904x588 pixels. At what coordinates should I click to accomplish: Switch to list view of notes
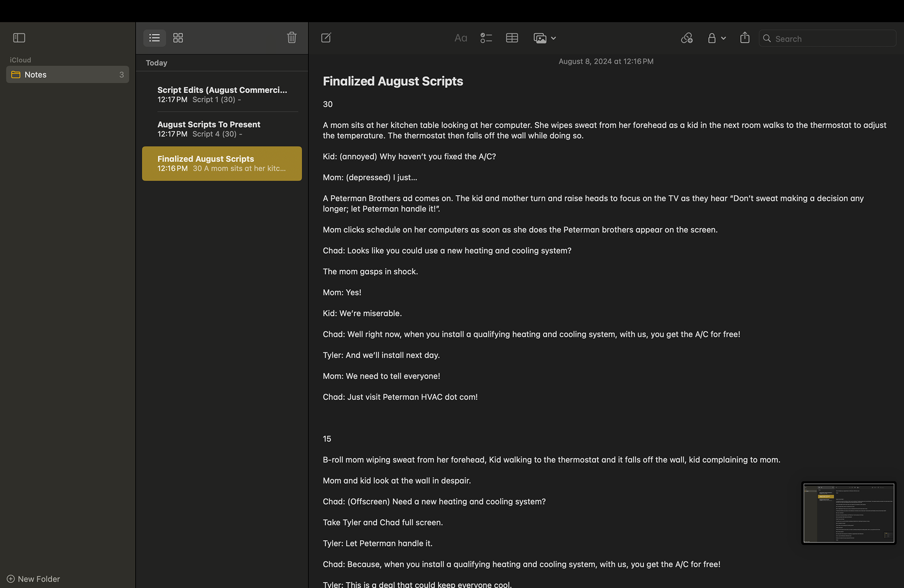pos(154,38)
